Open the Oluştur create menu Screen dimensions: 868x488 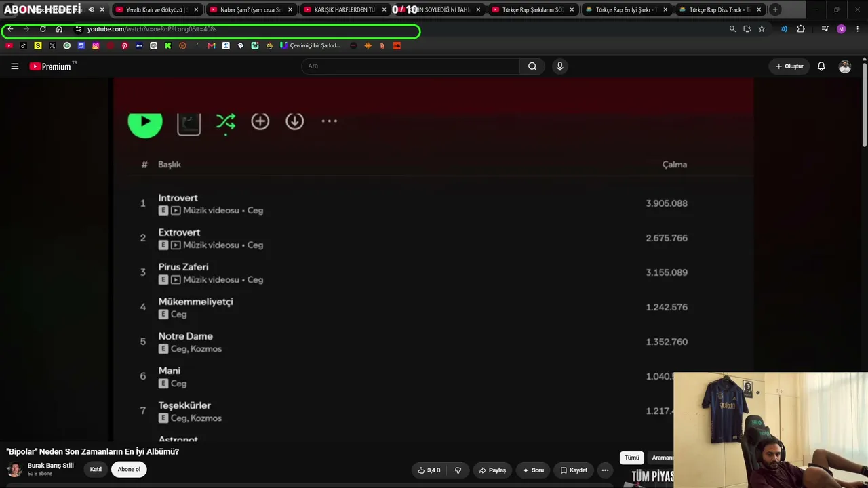coord(789,66)
